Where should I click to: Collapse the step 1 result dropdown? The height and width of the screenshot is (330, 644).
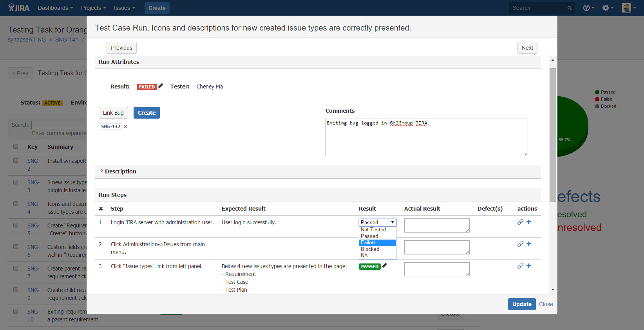(x=378, y=222)
